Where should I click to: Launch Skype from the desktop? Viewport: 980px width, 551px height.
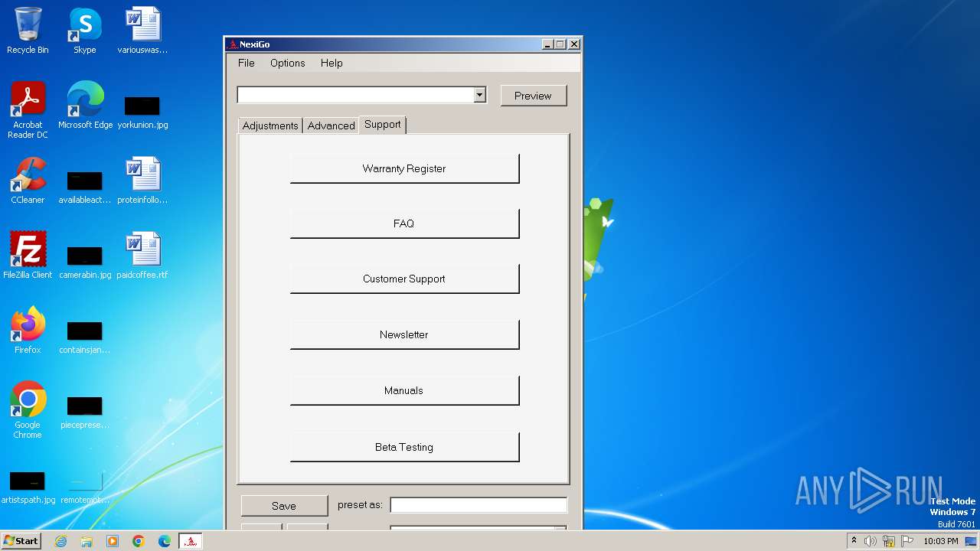pos(85,31)
